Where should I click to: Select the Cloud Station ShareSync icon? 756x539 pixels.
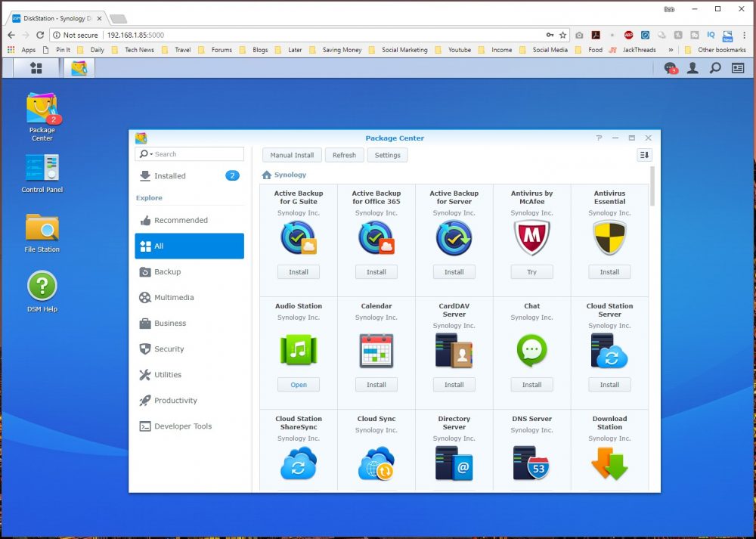(299, 463)
